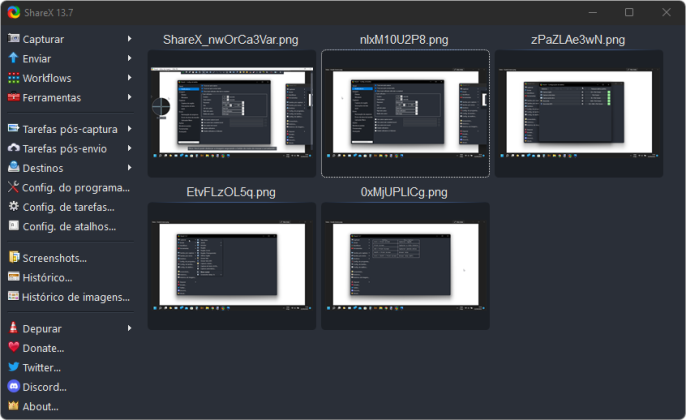Open Config. de tarefas settings
Image resolution: width=686 pixels, height=420 pixels.
pyautogui.click(x=70, y=206)
